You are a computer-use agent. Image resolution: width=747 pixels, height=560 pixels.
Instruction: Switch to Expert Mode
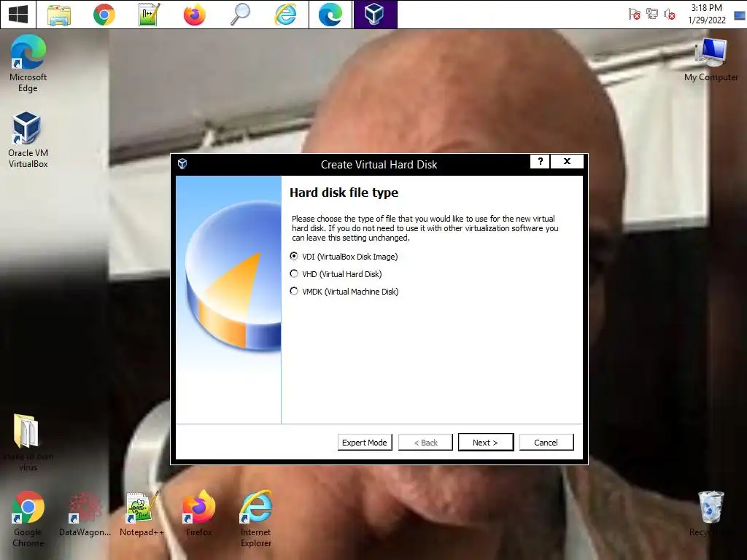click(365, 443)
